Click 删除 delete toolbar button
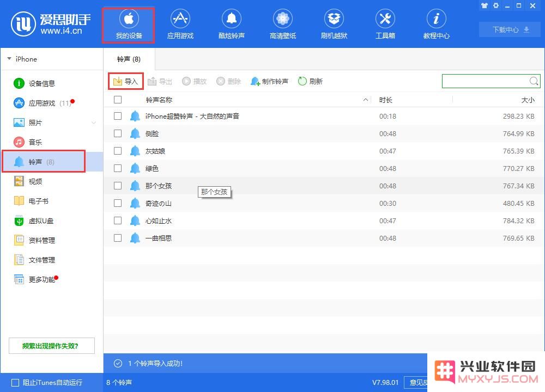Viewport: 545px width, 392px height. (229, 81)
